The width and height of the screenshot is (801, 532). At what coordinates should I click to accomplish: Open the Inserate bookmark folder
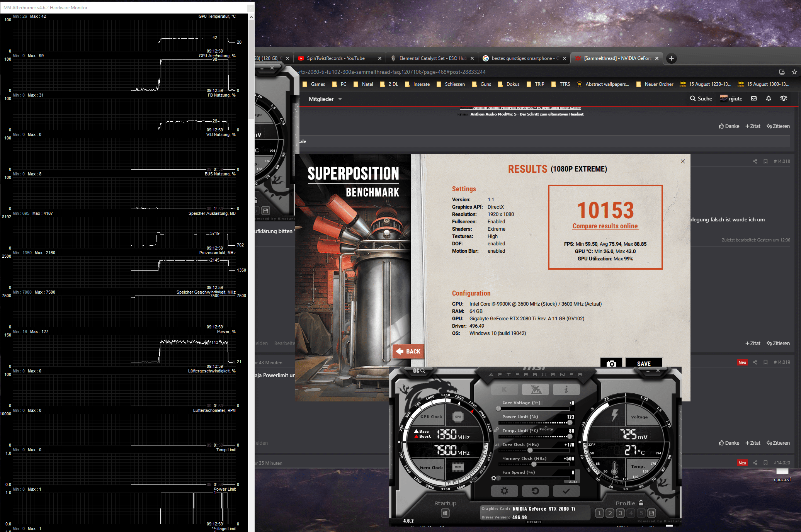tap(417, 84)
